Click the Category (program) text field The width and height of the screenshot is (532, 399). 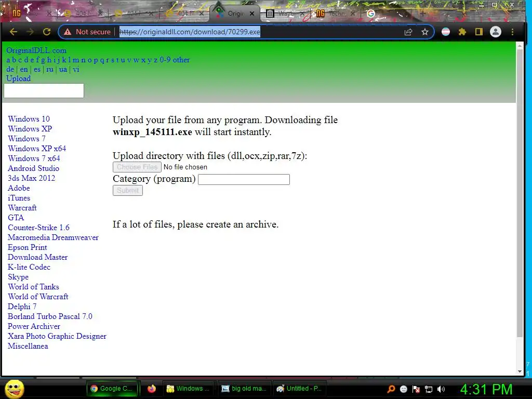(x=244, y=179)
